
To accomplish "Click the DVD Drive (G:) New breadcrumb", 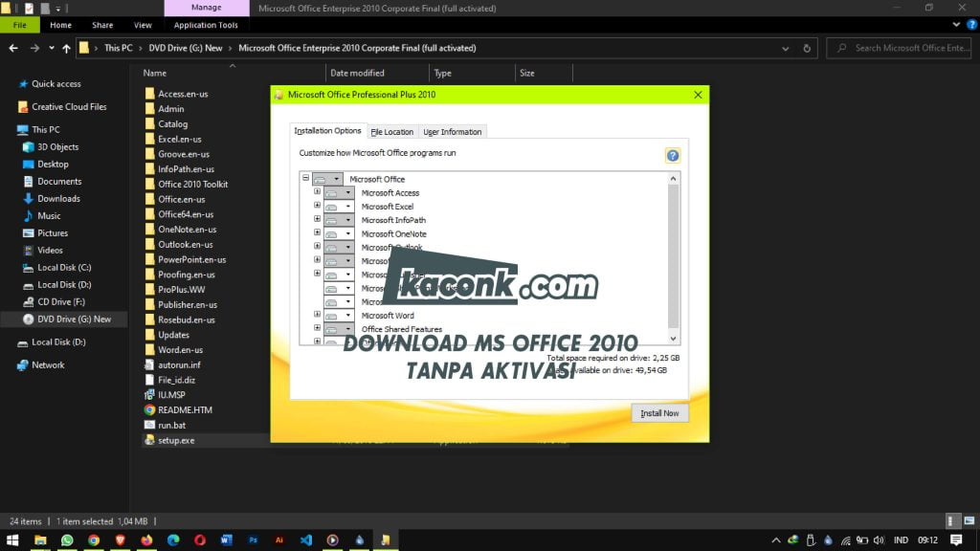I will [x=185, y=48].
